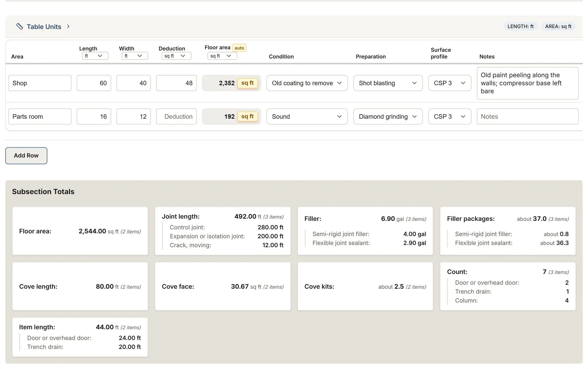The image size is (588, 369).
Task: Edit the Parts room name field
Action: click(40, 116)
